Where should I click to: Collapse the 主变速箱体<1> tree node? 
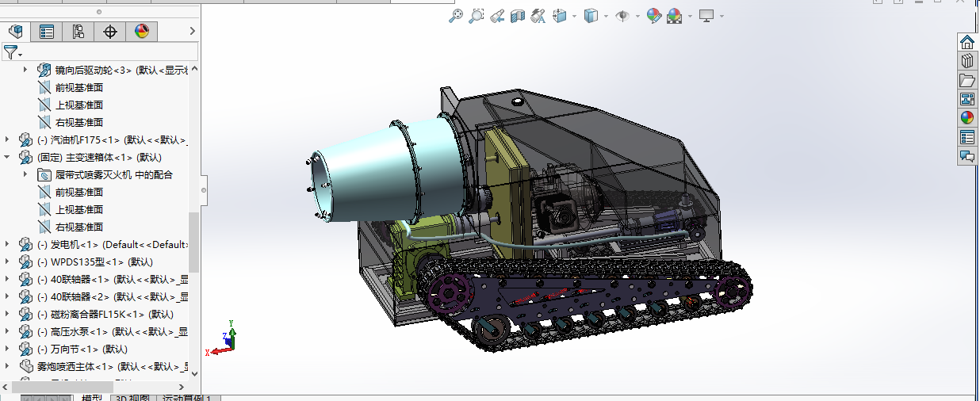(7, 157)
